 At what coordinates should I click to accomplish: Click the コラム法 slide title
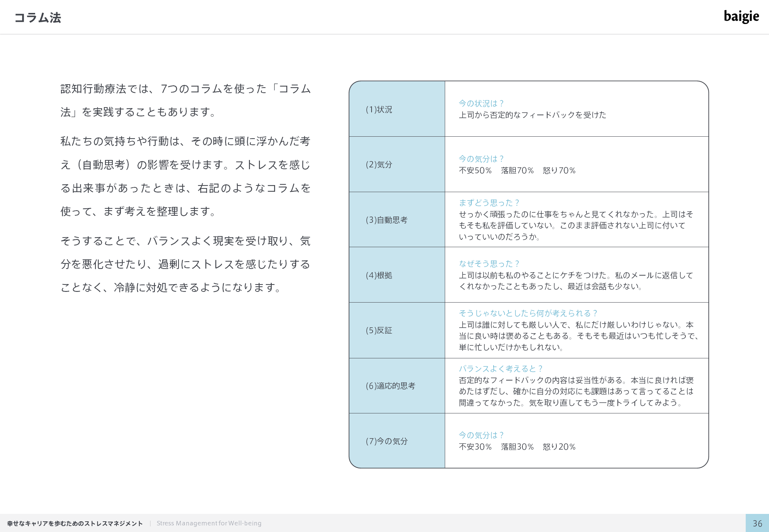38,18
